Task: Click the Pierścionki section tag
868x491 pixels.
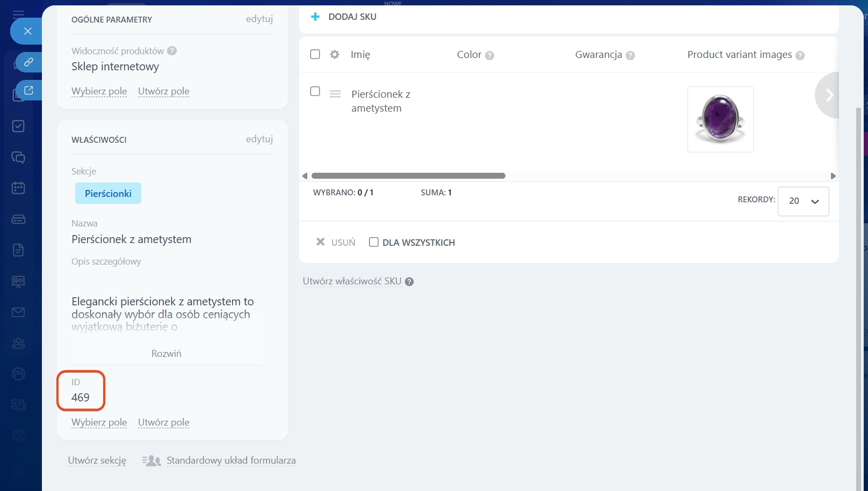Action: [x=108, y=194]
